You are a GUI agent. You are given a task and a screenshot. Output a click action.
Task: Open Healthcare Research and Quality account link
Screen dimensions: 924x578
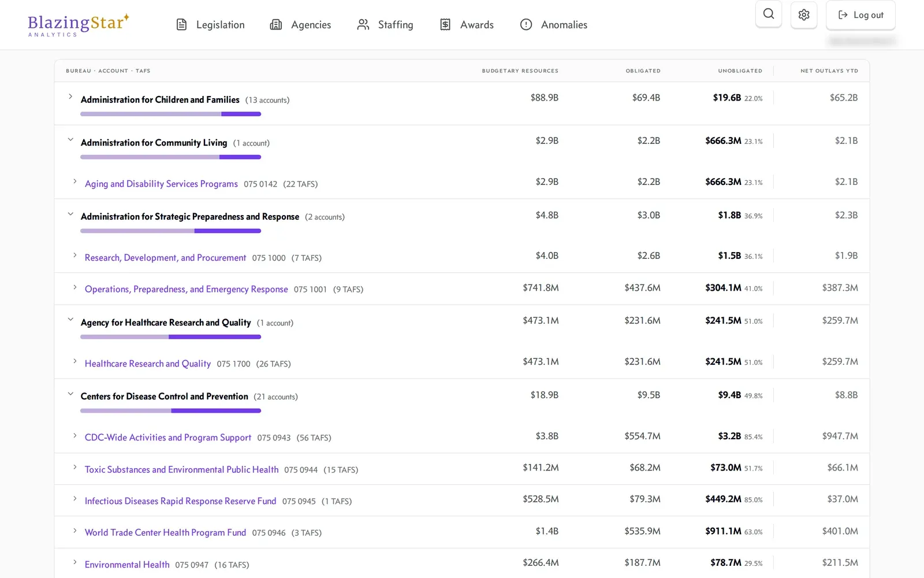tap(148, 364)
